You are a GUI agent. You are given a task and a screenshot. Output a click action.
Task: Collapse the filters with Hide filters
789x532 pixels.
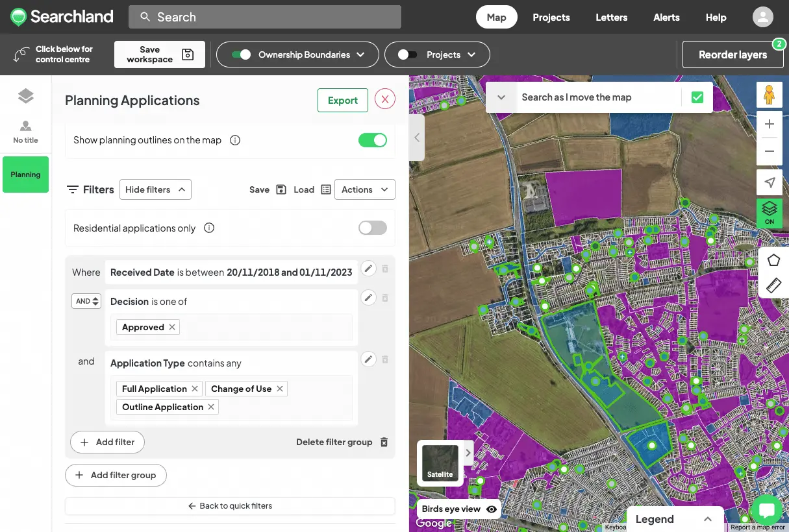point(155,189)
